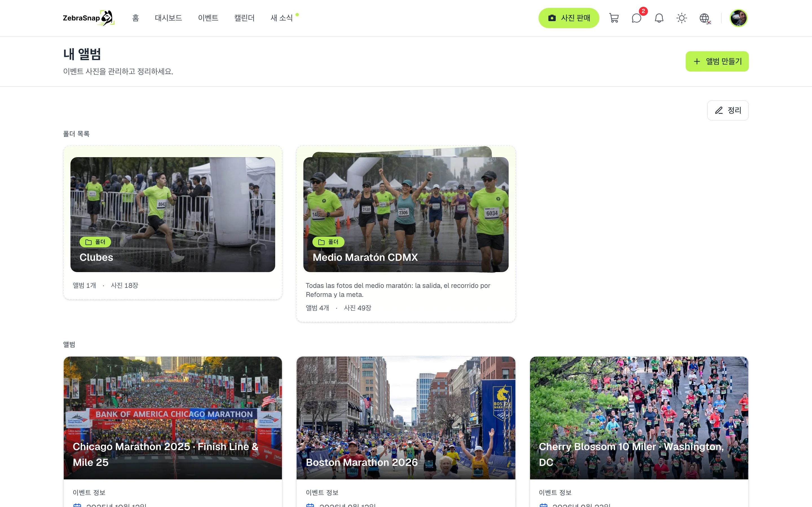Open the notifications bell icon

click(x=659, y=18)
